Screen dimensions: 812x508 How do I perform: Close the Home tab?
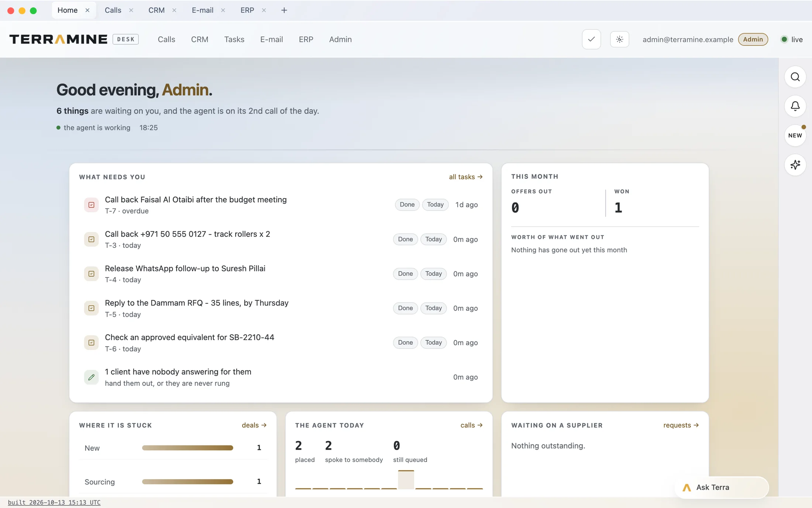pos(87,10)
